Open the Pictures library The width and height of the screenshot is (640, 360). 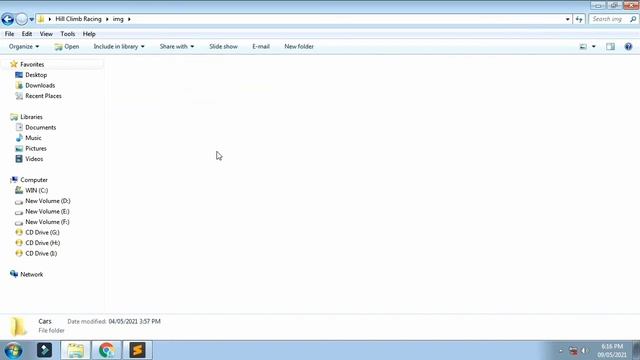coord(36,149)
